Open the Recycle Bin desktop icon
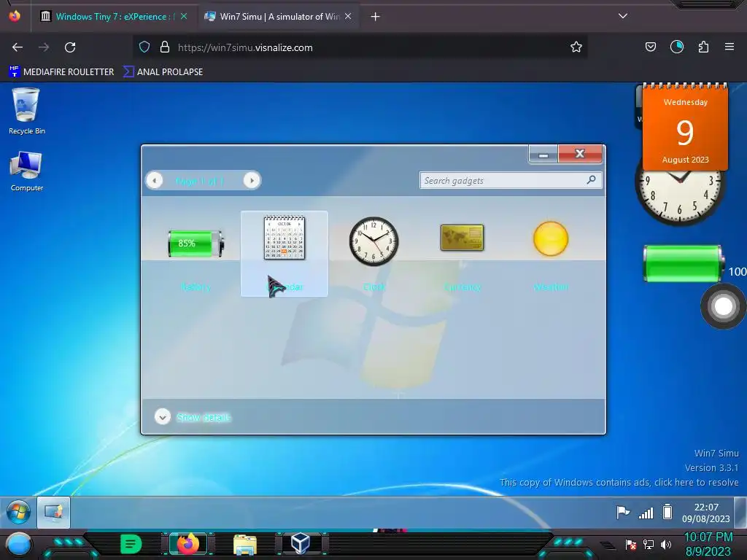This screenshot has height=560, width=747. [x=27, y=112]
